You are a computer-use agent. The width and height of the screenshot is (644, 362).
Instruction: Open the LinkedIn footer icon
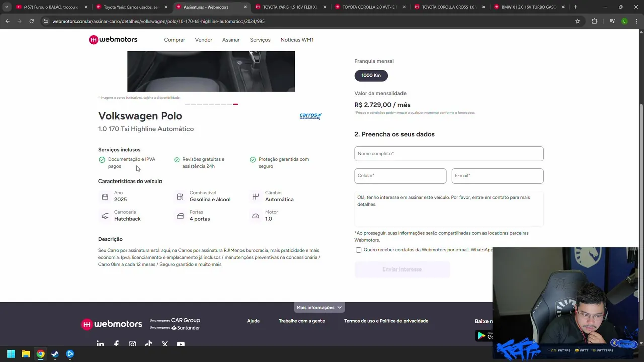pos(100,344)
